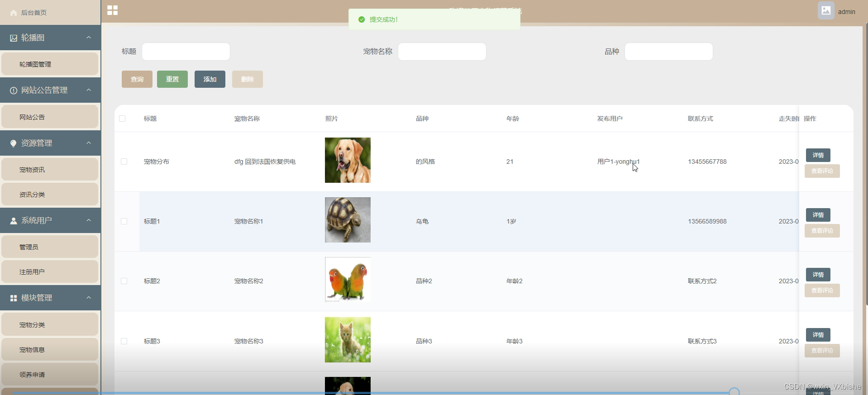Click the admin avatar image icon

point(826,10)
